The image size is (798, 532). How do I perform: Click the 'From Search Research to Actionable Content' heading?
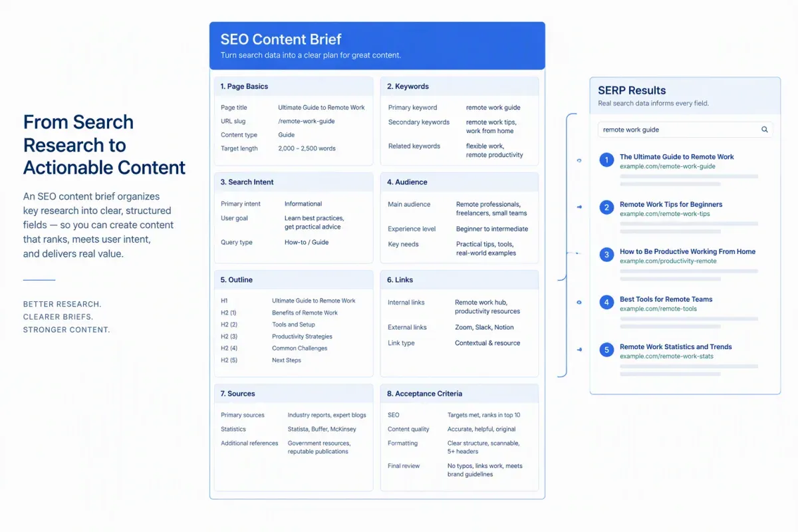(104, 144)
